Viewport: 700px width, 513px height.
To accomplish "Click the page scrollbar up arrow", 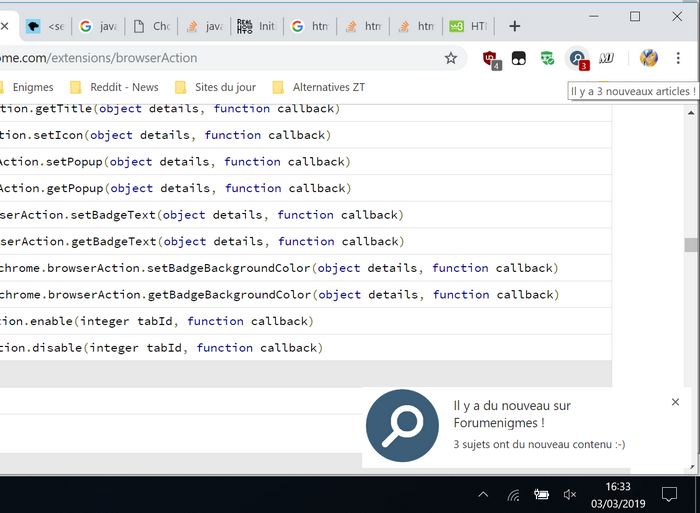I will (691, 113).
